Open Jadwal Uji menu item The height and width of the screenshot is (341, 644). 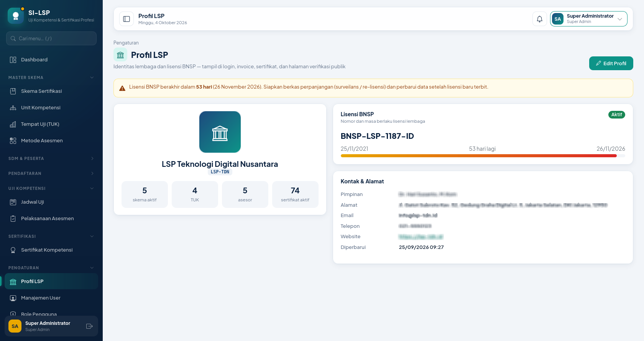[51, 202]
